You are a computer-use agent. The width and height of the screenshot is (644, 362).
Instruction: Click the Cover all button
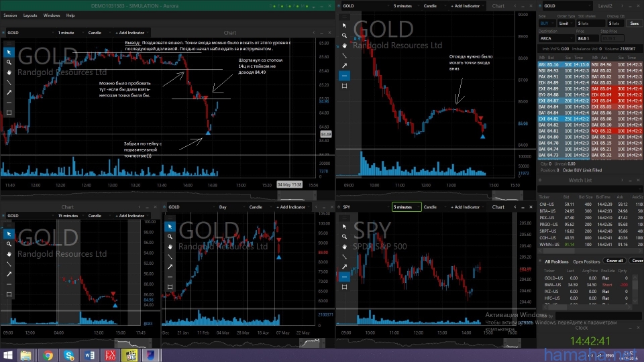pyautogui.click(x=615, y=261)
